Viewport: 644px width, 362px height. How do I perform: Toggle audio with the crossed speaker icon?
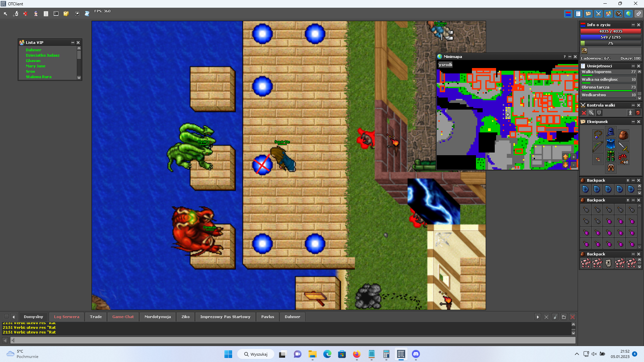[25, 14]
